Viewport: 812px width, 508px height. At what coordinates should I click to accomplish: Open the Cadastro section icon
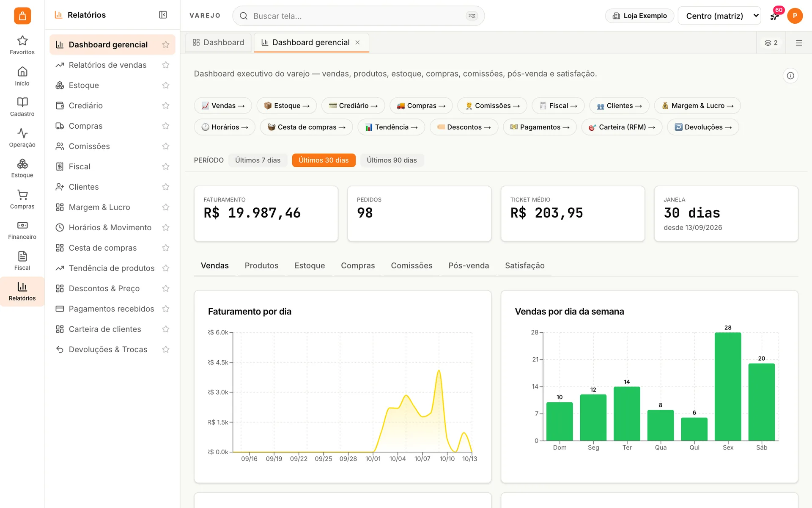tap(22, 107)
